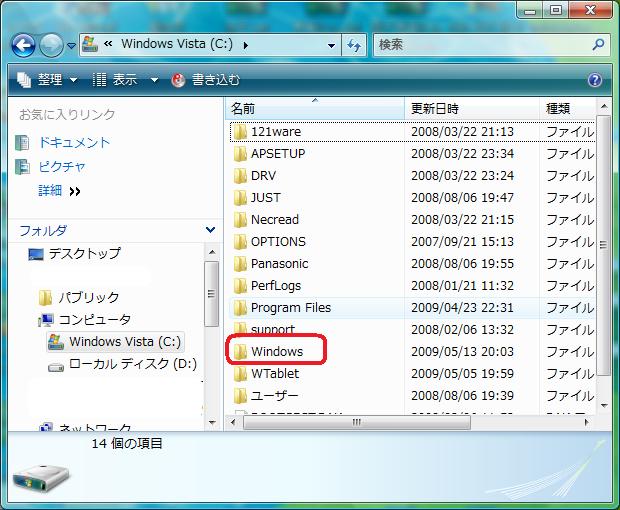Click the Refresh button beside address bar

354,45
